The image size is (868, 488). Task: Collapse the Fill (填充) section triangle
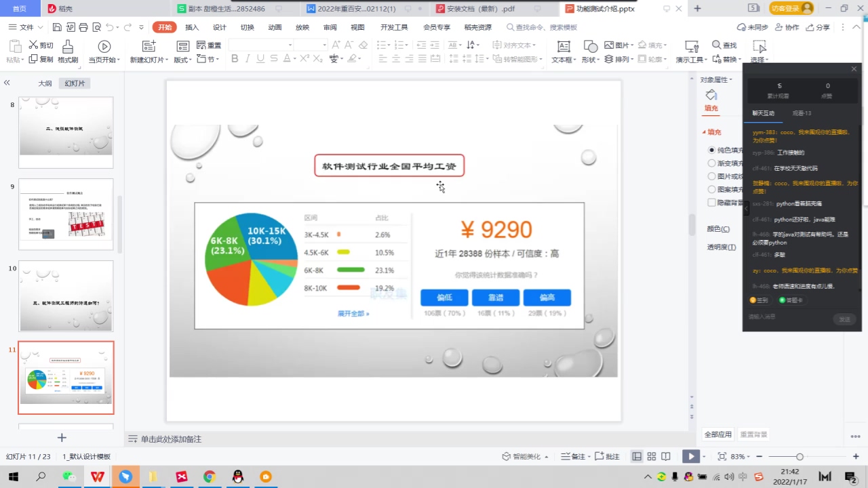(x=705, y=132)
